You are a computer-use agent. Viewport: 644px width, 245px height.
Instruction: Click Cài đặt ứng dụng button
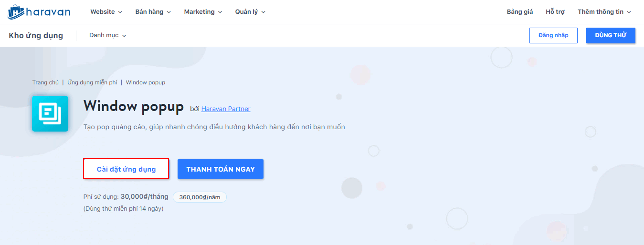click(x=126, y=169)
